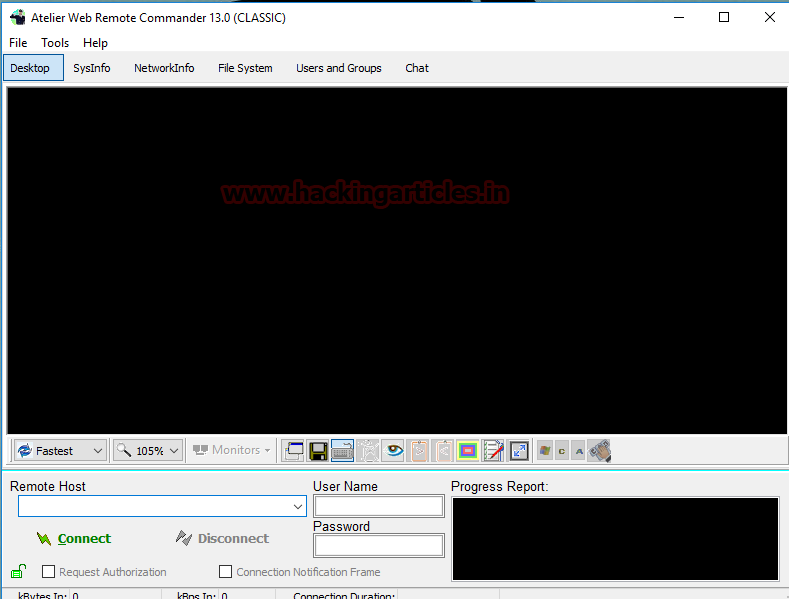Image resolution: width=789 pixels, height=599 pixels.
Task: Click the cascading windows icon
Action: 293,451
